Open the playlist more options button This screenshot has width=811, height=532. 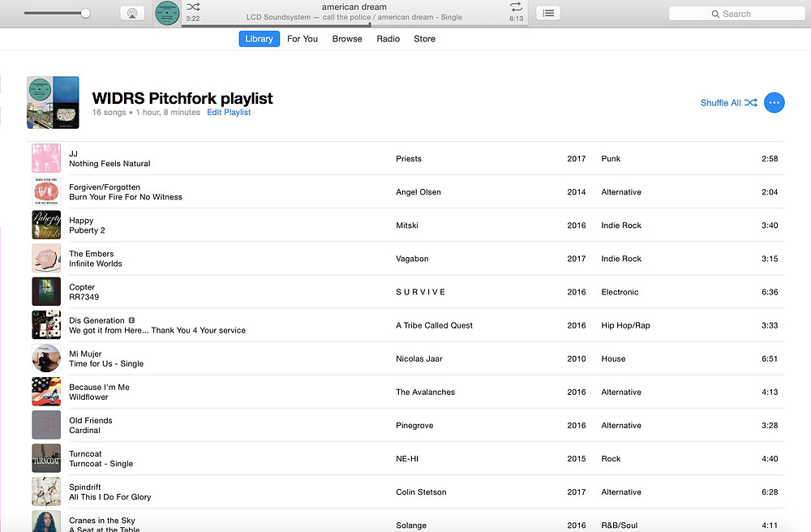775,103
